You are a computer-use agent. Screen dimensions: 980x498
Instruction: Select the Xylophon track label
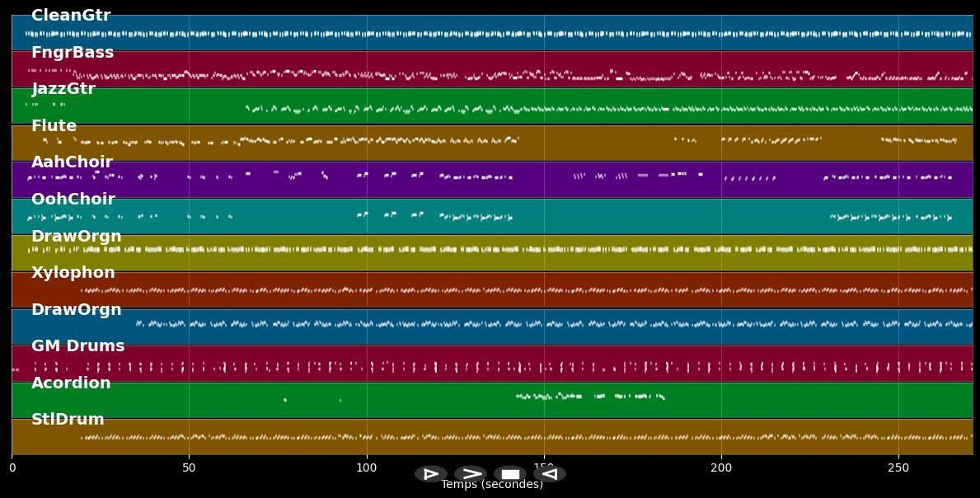(73, 273)
